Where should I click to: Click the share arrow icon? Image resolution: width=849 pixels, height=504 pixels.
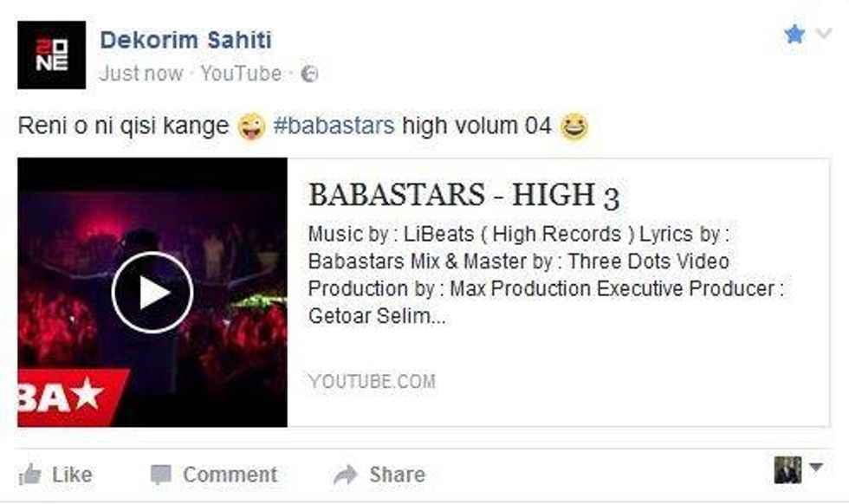pyautogui.click(x=346, y=475)
